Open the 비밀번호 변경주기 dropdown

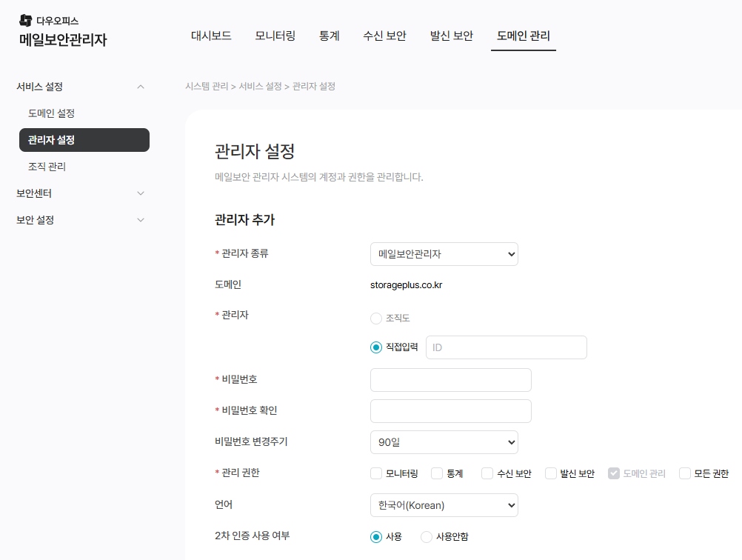pos(444,442)
